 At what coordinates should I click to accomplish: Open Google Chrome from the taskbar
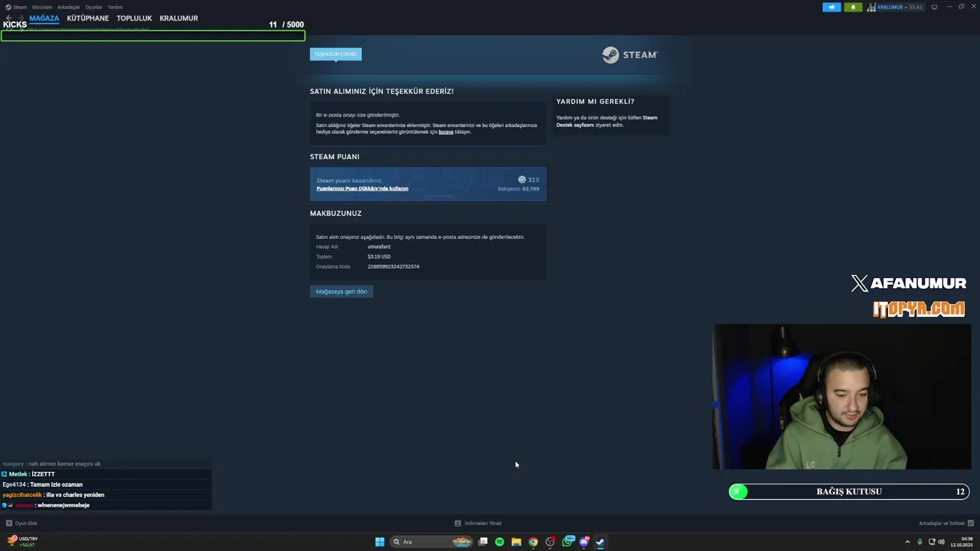pos(533,542)
